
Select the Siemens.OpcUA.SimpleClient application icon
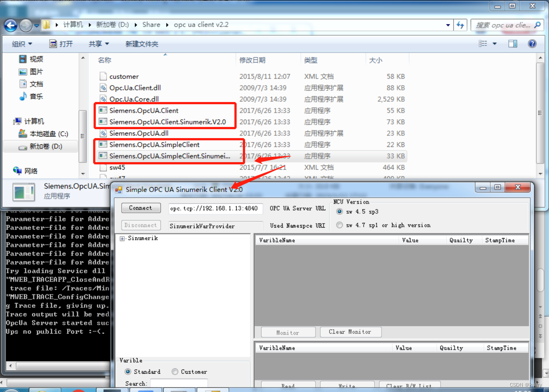pos(103,144)
